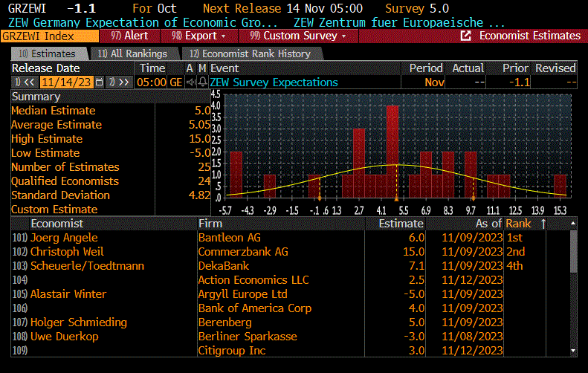The height and width of the screenshot is (373, 588).
Task: Open the Export dropdown
Action: pos(198,36)
